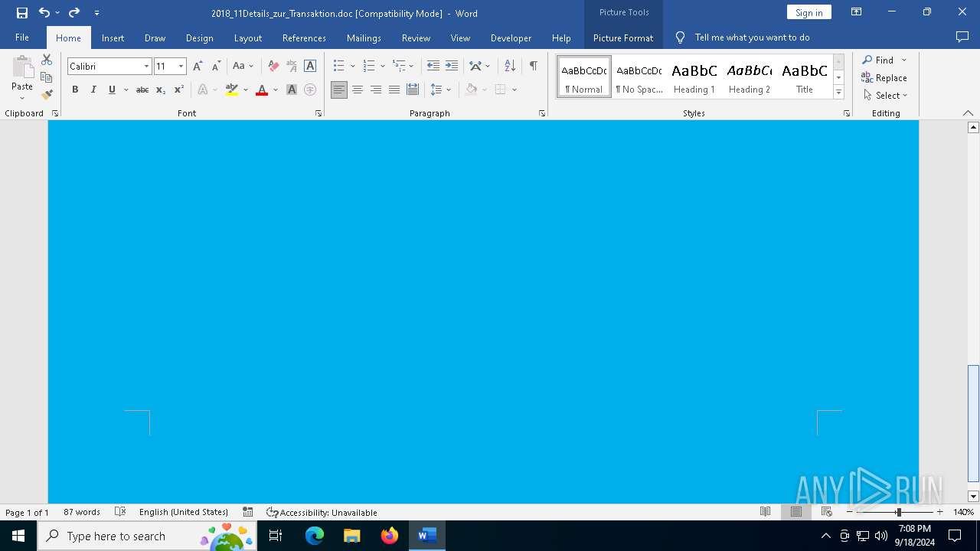Click the Tell me search field
The width and height of the screenshot is (980, 551).
[x=752, y=37]
